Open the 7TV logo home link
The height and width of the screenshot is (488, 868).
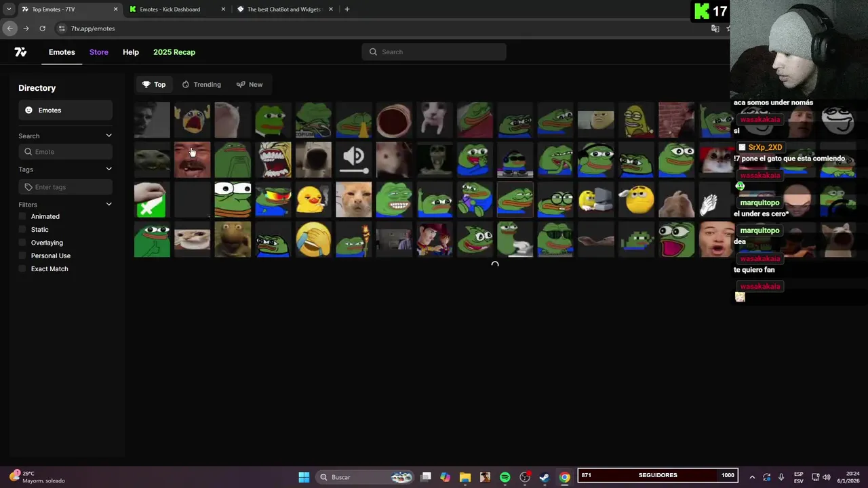(20, 52)
